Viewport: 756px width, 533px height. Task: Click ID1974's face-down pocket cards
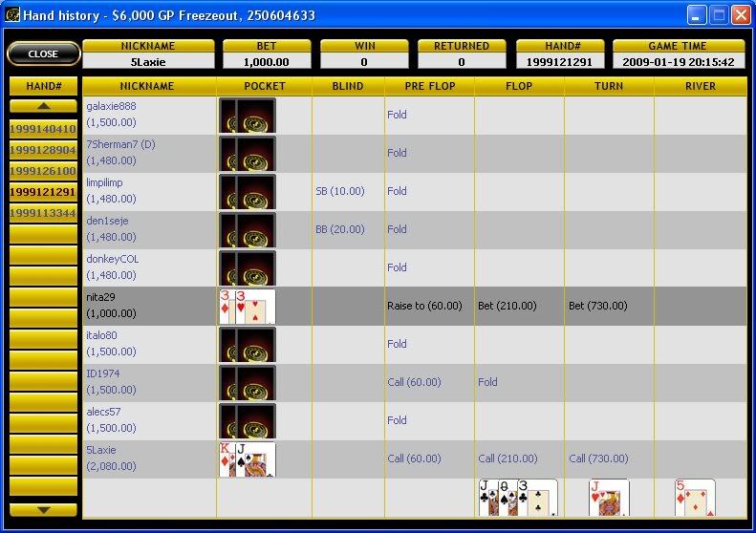pyautogui.click(x=248, y=383)
